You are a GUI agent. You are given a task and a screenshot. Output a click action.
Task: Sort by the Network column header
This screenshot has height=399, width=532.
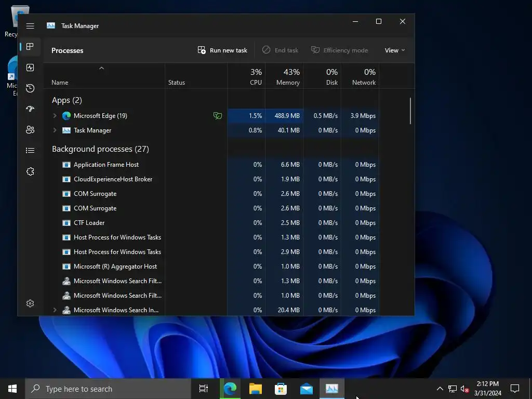tap(361, 76)
